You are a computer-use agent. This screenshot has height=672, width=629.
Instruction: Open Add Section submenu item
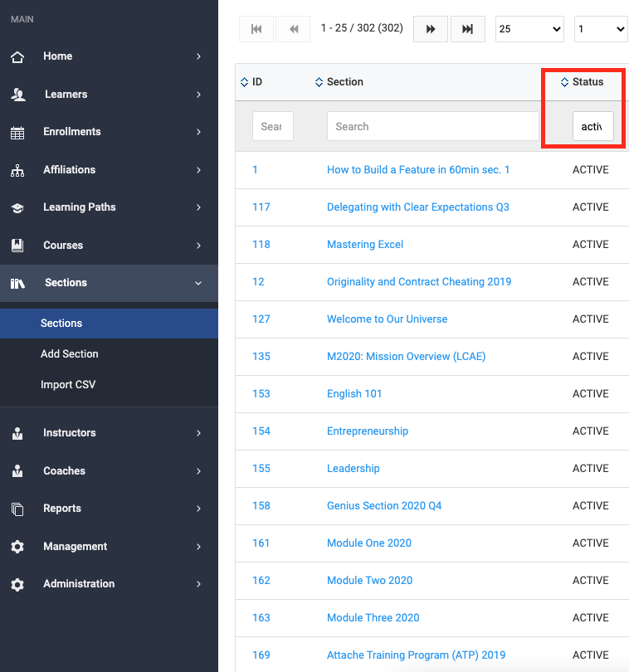[x=70, y=354]
